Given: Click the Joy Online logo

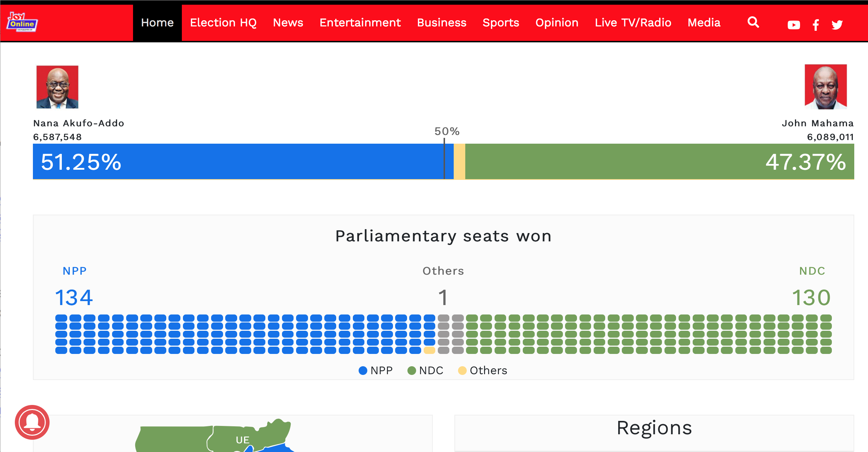Looking at the screenshot, I should (22, 22).
